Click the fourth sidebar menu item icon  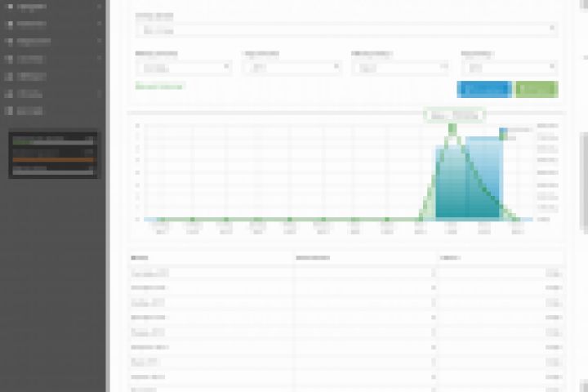click(x=10, y=59)
